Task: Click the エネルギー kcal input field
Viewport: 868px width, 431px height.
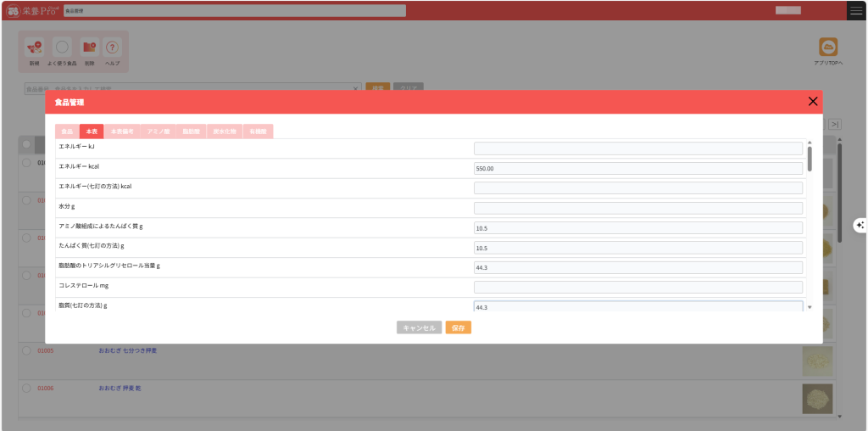Action: pyautogui.click(x=637, y=168)
